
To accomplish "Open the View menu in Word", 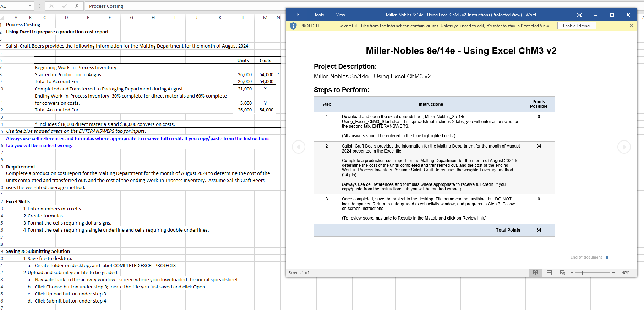I will click(340, 15).
